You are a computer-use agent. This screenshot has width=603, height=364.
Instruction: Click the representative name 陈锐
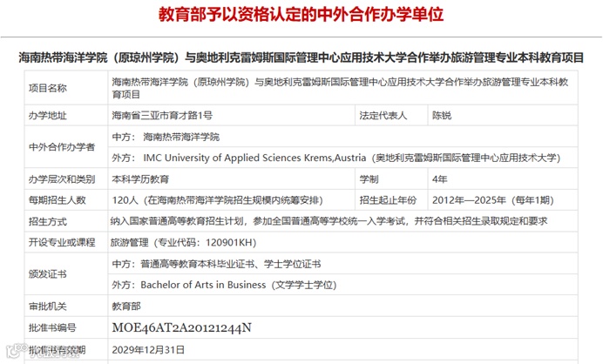pos(442,115)
